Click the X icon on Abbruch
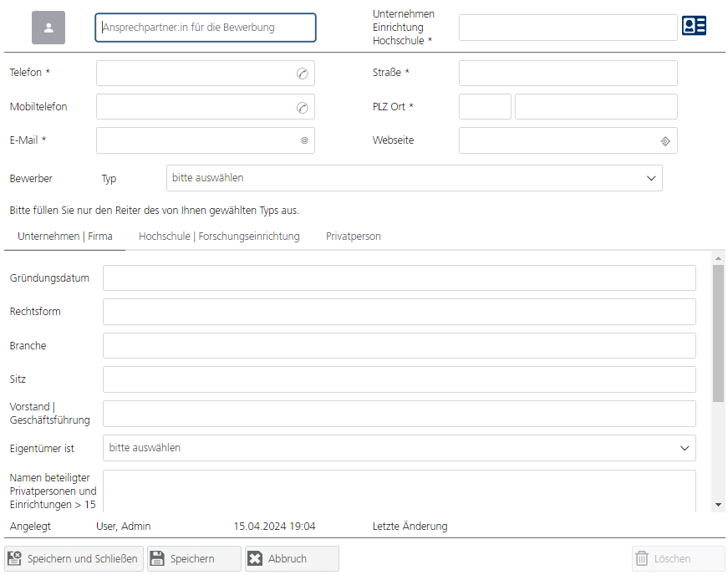 (255, 558)
